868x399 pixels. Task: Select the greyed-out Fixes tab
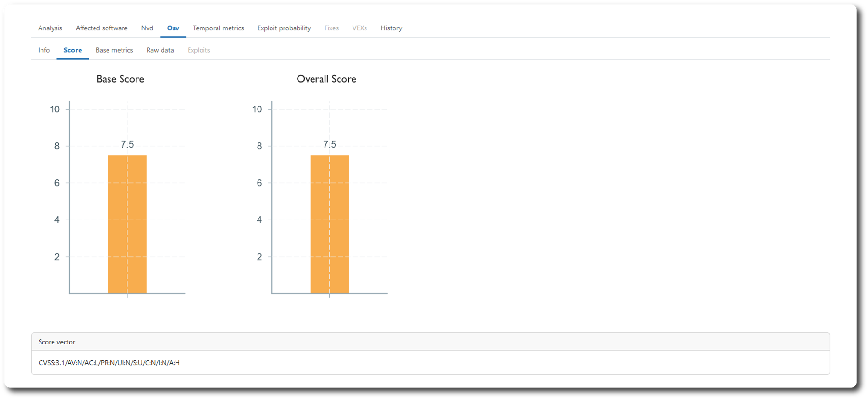click(331, 28)
